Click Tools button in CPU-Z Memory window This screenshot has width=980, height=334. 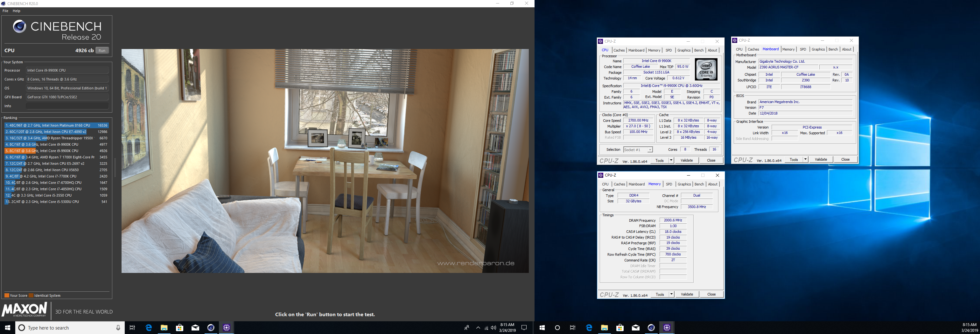tap(660, 295)
